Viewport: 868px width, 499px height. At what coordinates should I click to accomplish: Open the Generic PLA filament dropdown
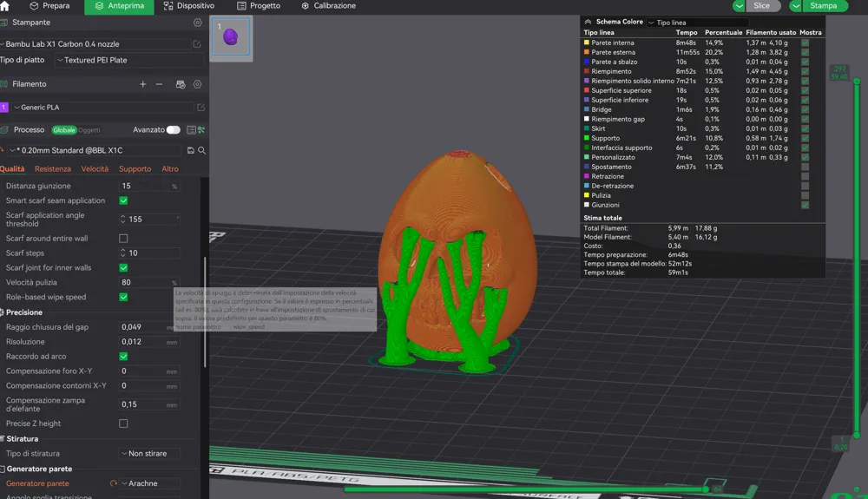click(102, 108)
